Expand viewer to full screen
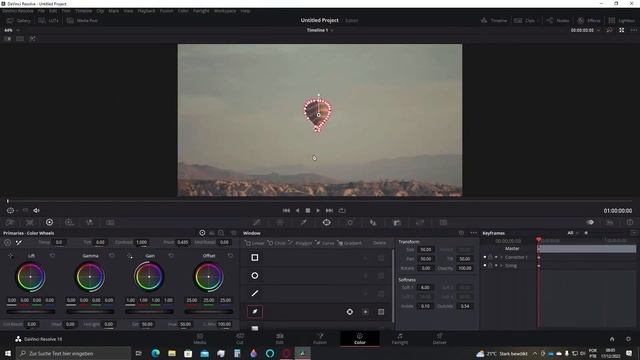 click(622, 30)
